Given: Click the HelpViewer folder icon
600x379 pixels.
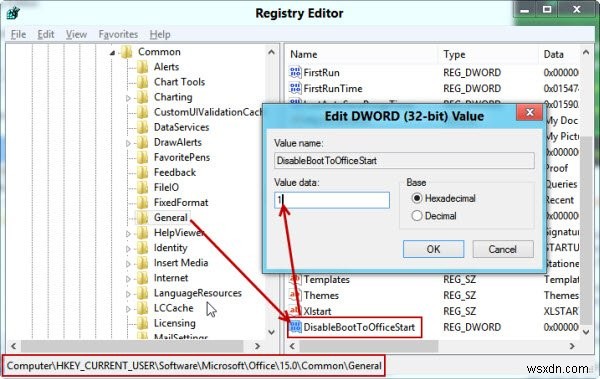Looking at the screenshot, I should pos(142,233).
